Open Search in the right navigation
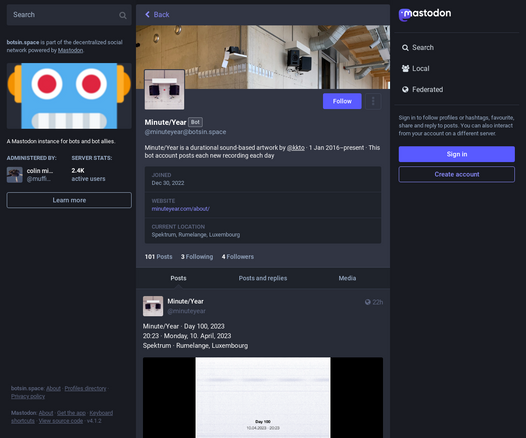Viewport: 526px width, 438px height. pyautogui.click(x=418, y=48)
